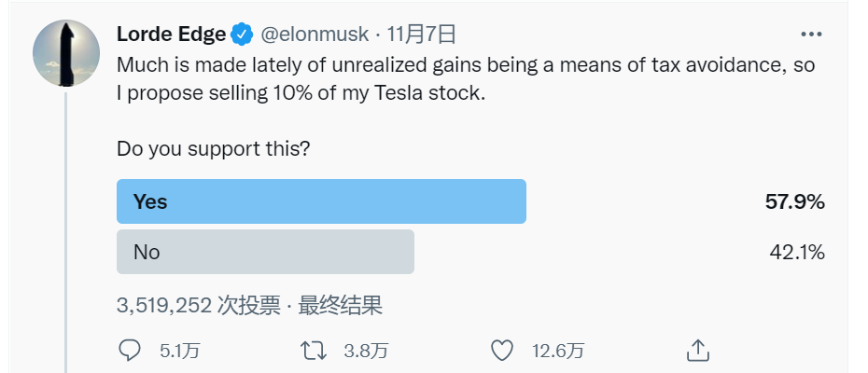Open the Lorde Edge display name
The height and width of the screenshot is (373, 868).
(171, 35)
